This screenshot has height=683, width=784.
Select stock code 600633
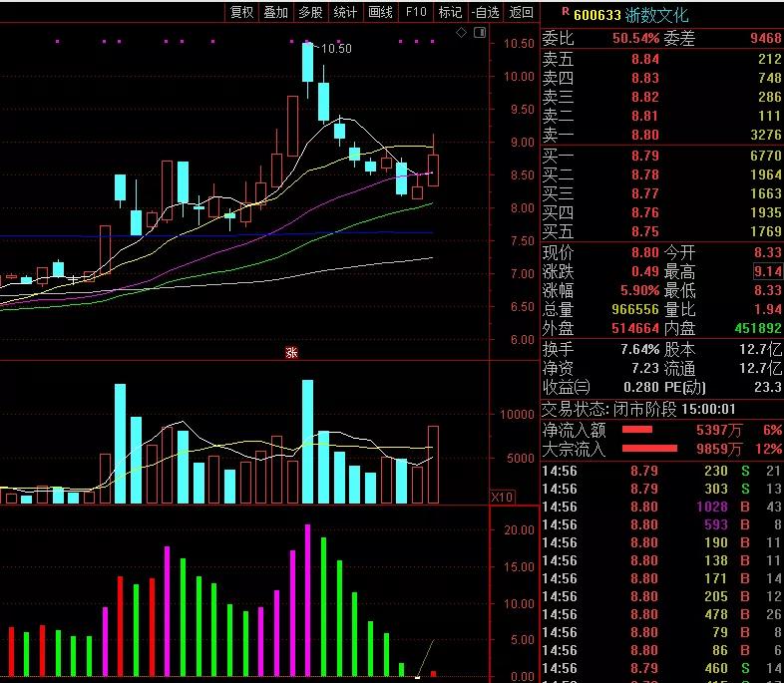click(x=597, y=15)
